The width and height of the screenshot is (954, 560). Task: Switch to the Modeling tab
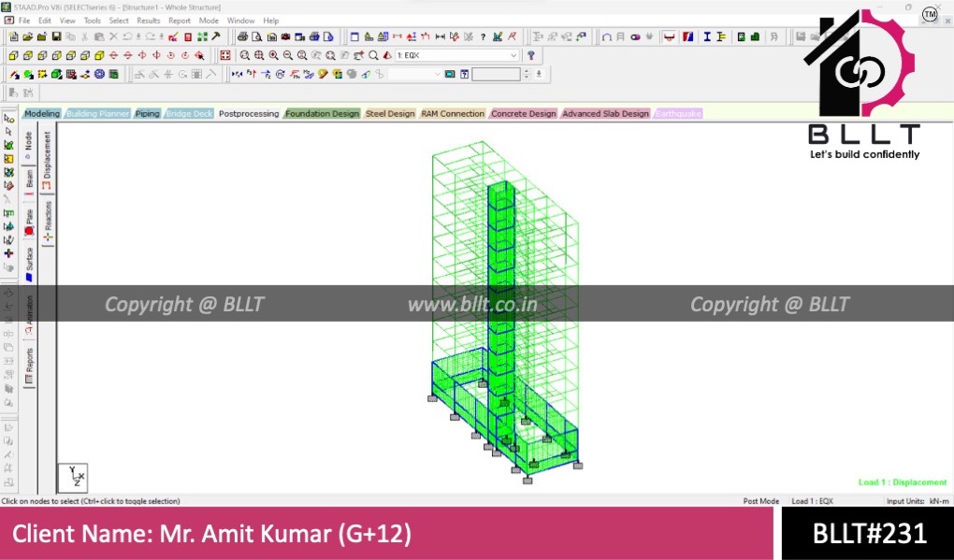[x=42, y=114]
